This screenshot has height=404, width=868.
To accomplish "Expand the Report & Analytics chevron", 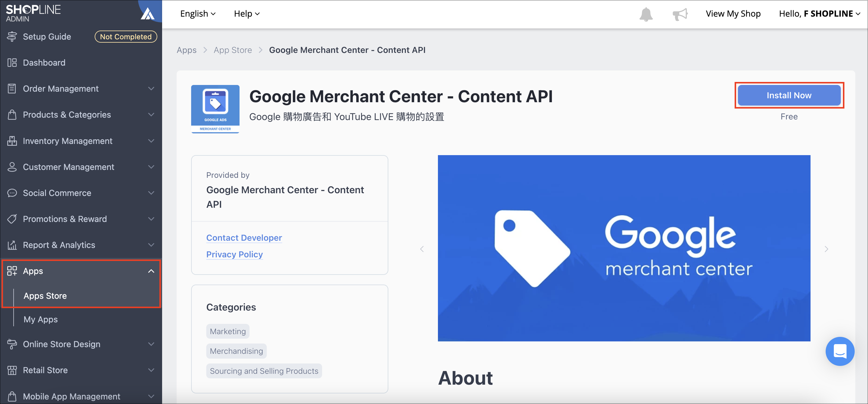I will coord(151,245).
